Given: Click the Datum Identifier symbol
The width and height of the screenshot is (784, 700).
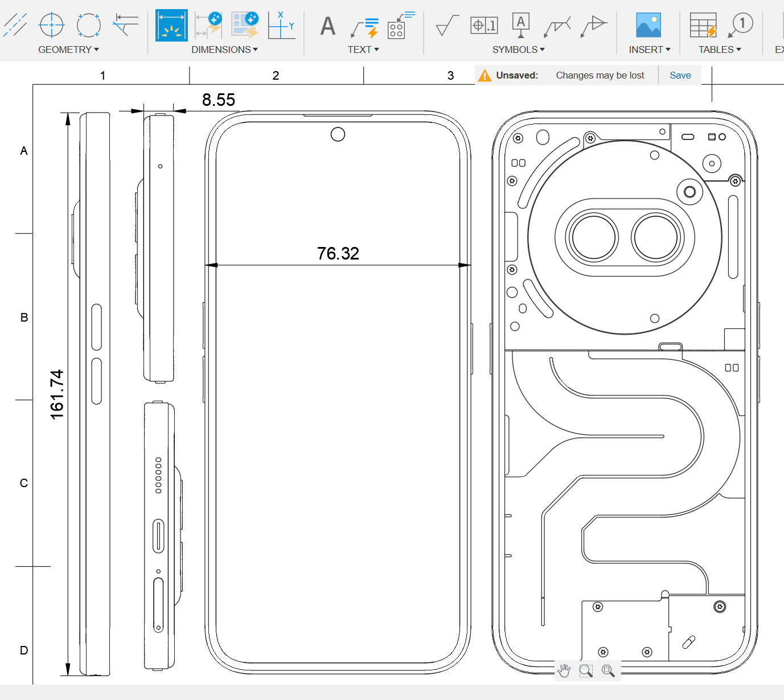Looking at the screenshot, I should 520,26.
